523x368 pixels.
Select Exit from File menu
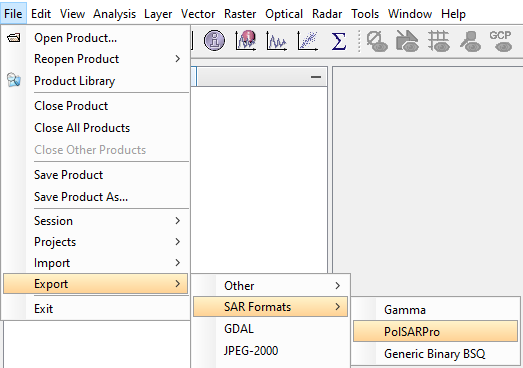pos(95,309)
